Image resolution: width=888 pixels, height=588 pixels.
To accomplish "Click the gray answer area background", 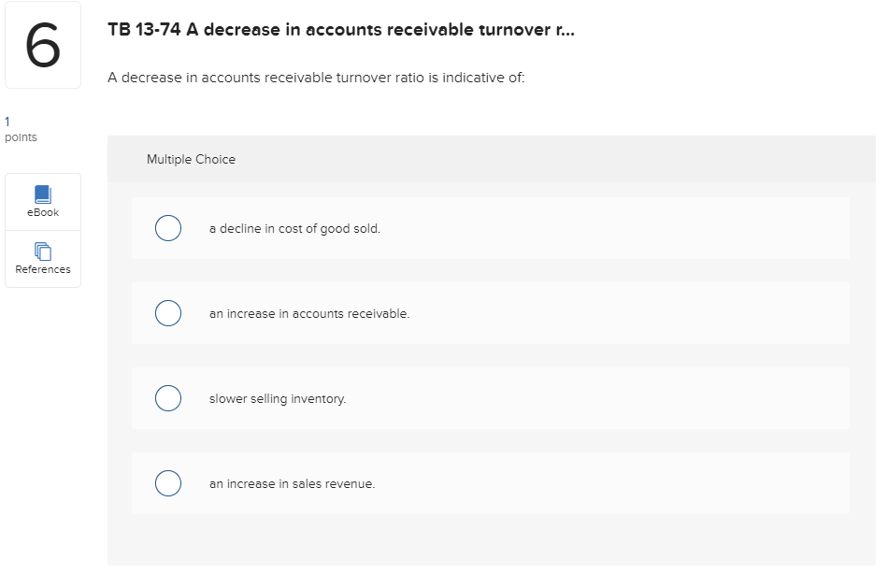I will tap(491, 542).
